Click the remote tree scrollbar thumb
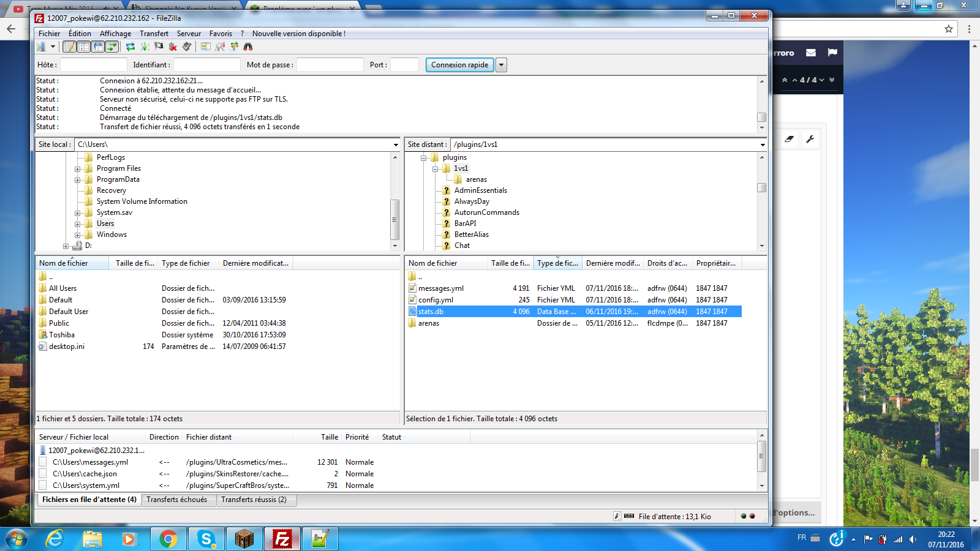The image size is (980, 551). 762,188
